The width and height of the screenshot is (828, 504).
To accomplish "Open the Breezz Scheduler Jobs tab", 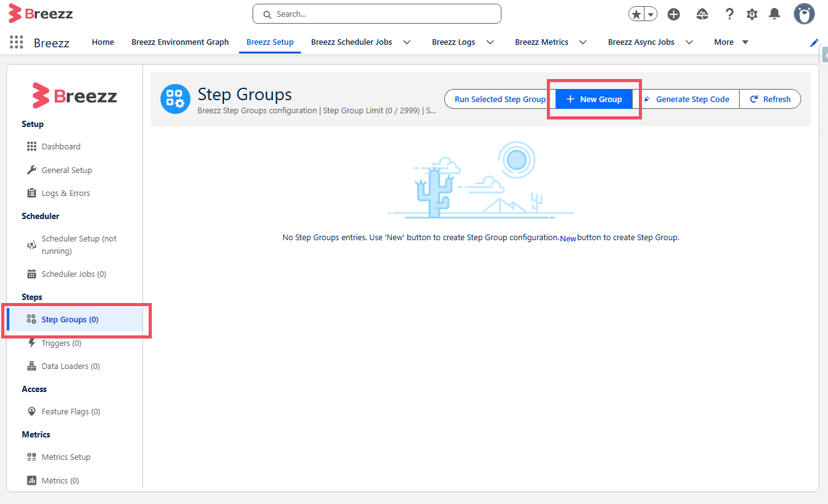I will click(351, 42).
